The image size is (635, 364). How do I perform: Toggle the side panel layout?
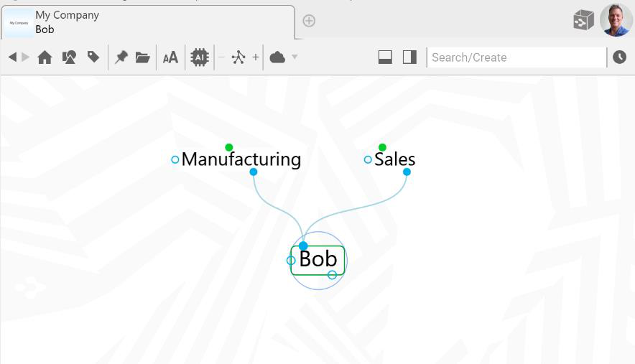(x=409, y=57)
